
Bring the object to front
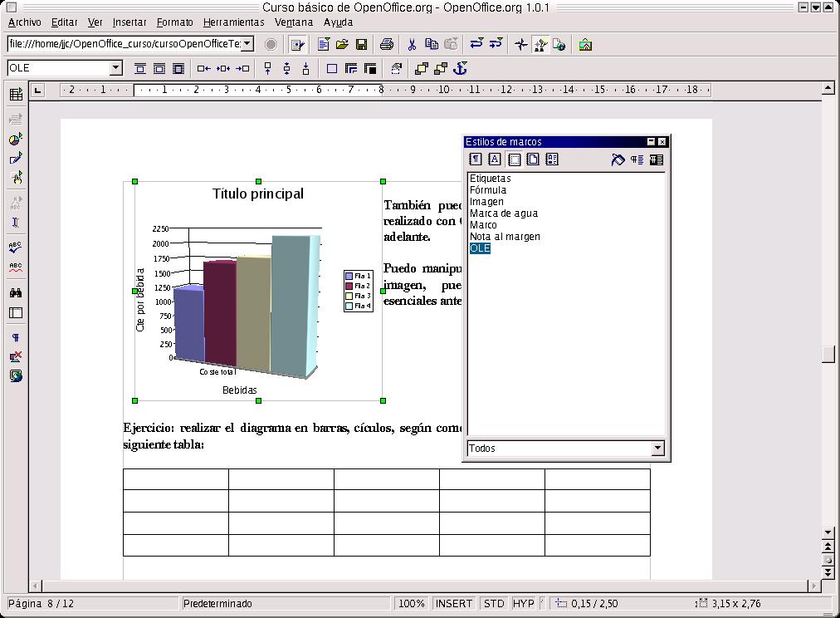click(x=422, y=69)
